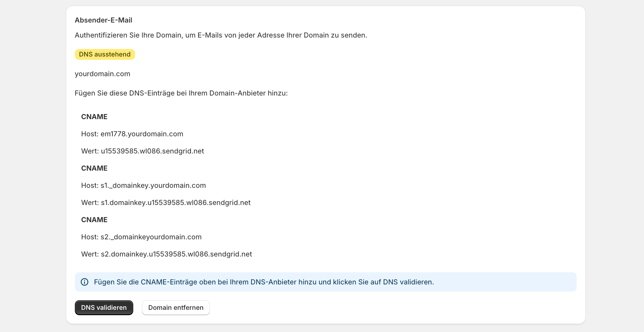Click host s1._domainkey.yourdomain.com
The width and height of the screenshot is (644, 332).
[x=143, y=185]
